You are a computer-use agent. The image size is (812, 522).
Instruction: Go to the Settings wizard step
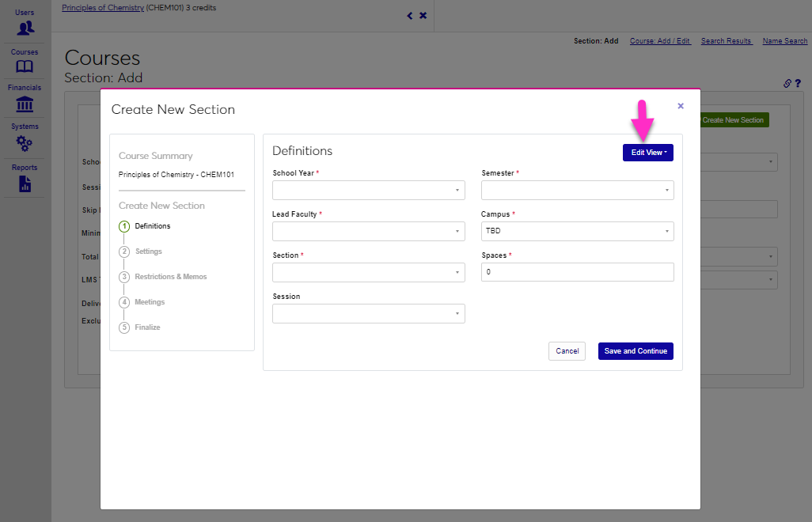(148, 252)
